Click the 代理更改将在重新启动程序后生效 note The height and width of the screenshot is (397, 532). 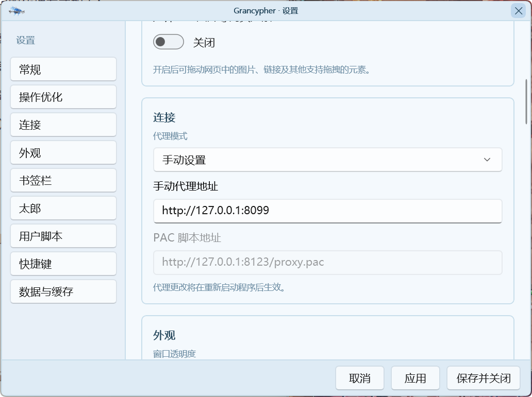point(219,287)
